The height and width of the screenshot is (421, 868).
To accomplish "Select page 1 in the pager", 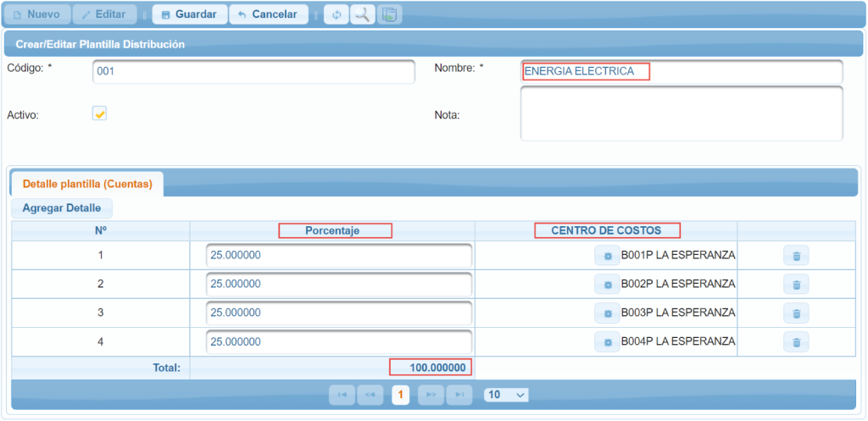I will pyautogui.click(x=401, y=395).
